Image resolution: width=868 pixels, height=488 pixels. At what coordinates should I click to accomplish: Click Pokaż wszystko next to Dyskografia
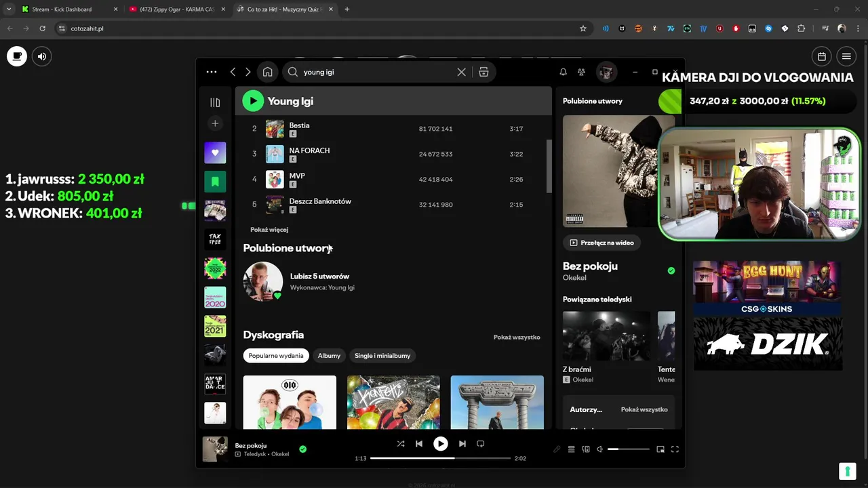(517, 337)
